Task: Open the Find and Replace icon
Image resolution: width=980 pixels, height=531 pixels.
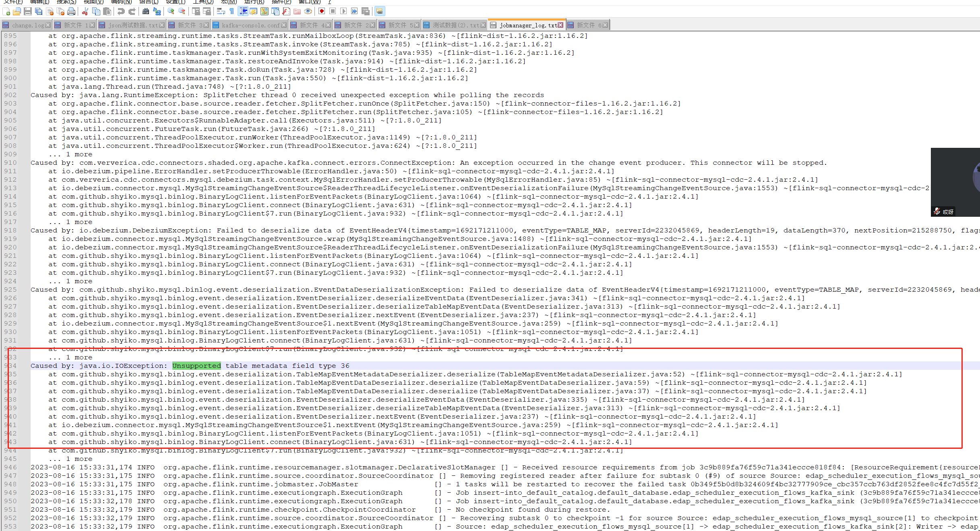Action: pos(157,11)
